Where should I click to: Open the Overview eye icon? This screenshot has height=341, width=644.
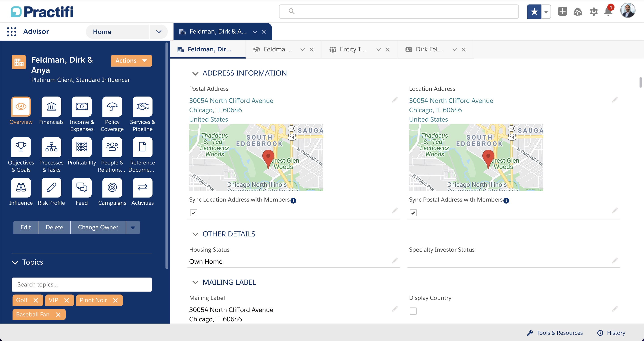(x=21, y=107)
